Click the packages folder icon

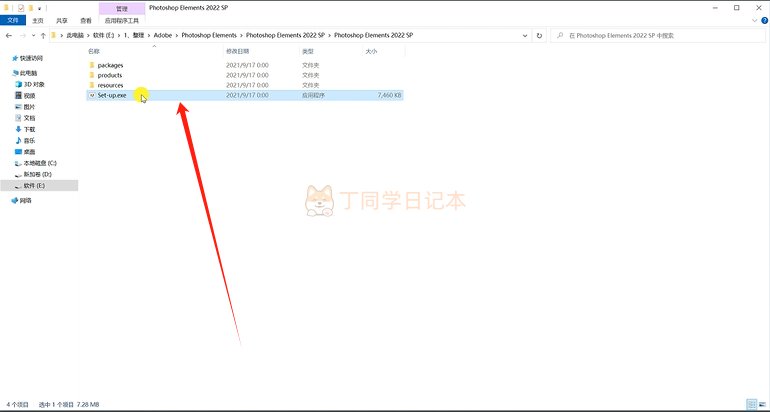[x=91, y=65]
